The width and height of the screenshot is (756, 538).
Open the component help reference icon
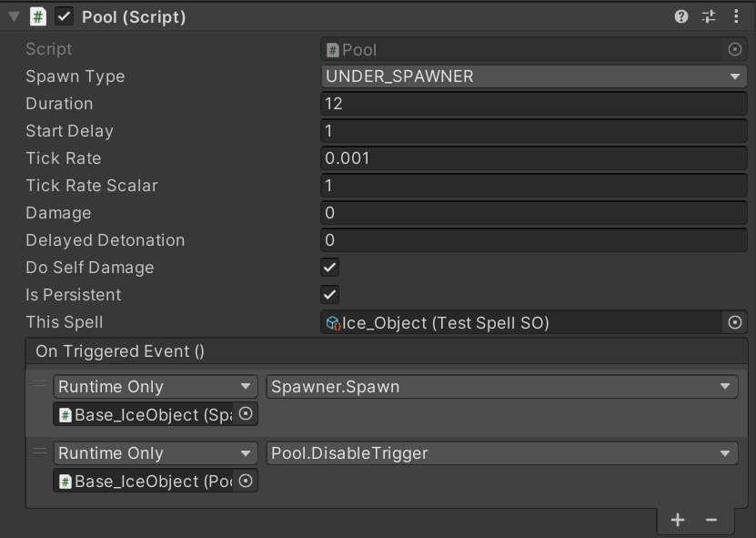tap(681, 16)
